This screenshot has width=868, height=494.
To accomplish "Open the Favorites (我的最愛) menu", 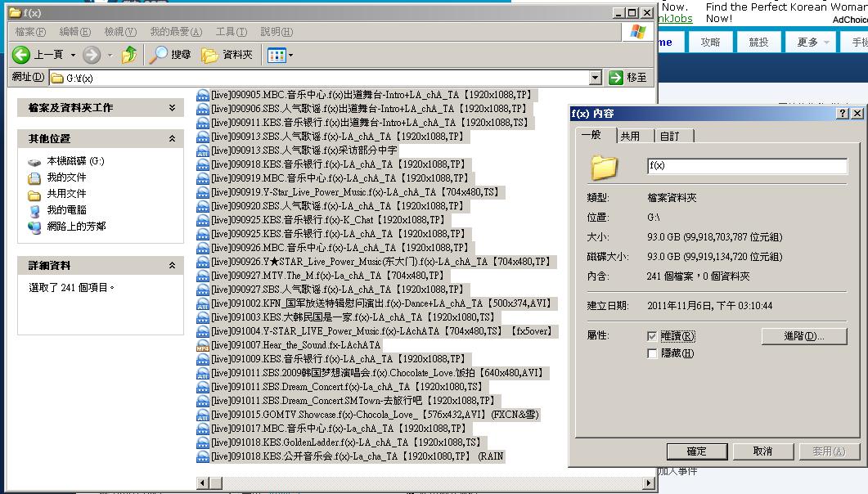I will click(176, 32).
